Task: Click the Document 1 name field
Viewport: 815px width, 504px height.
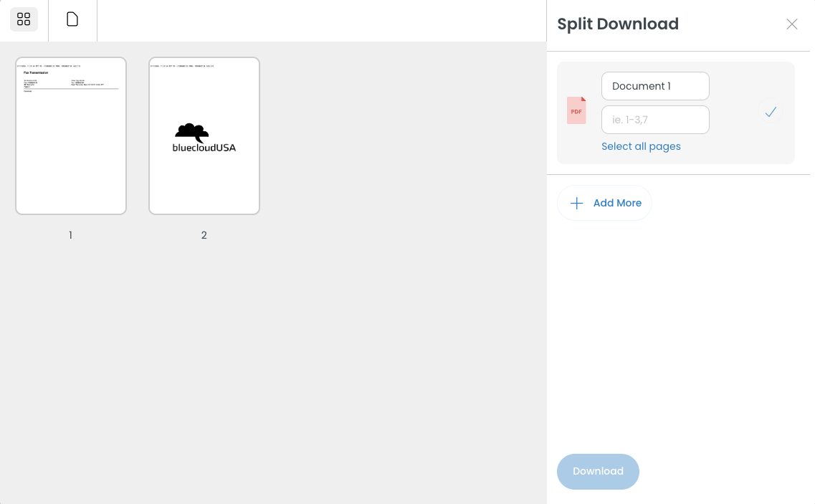Action: (x=654, y=86)
